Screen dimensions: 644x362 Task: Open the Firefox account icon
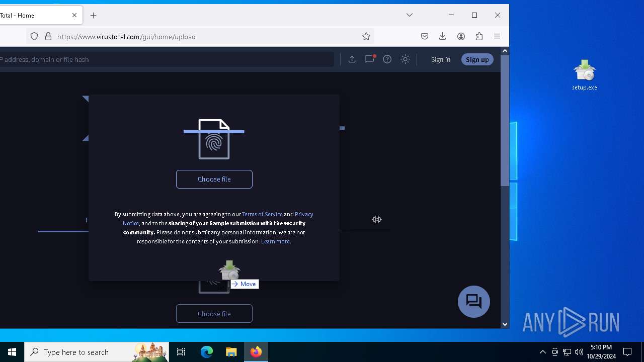pyautogui.click(x=461, y=36)
